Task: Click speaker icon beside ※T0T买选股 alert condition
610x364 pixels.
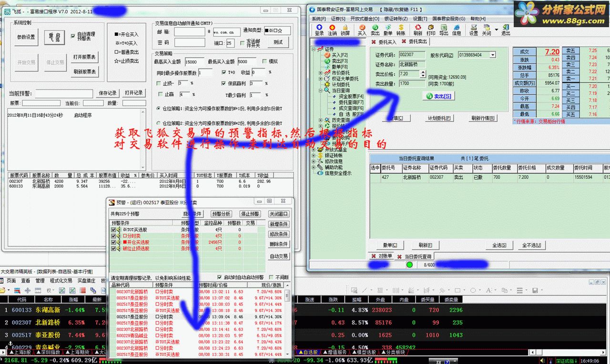Action: pos(119,230)
